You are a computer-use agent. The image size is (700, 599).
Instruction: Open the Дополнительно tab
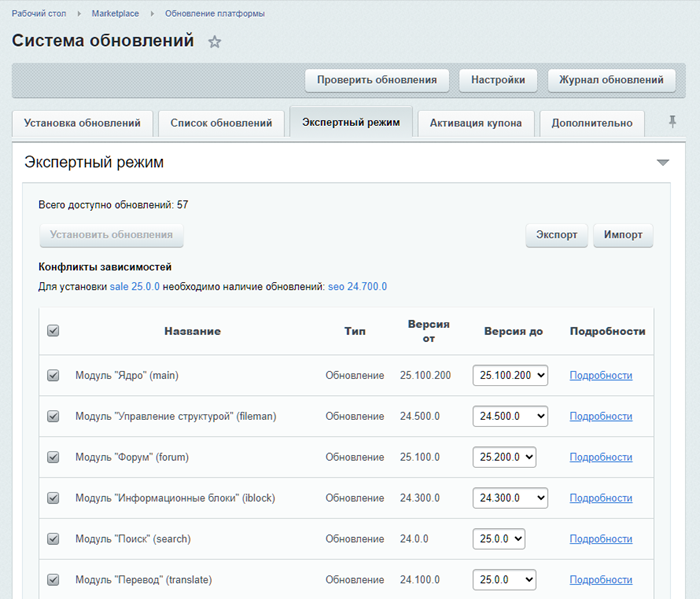pyautogui.click(x=592, y=123)
